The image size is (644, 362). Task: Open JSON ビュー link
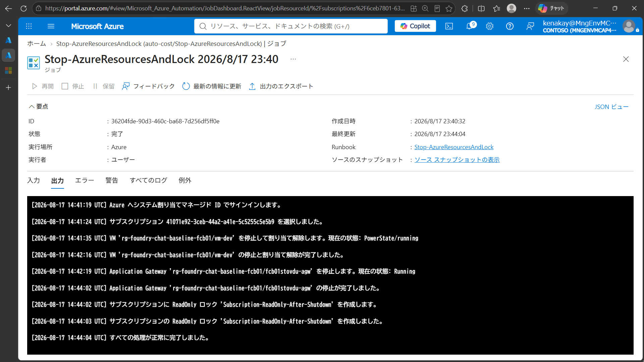[x=611, y=107]
